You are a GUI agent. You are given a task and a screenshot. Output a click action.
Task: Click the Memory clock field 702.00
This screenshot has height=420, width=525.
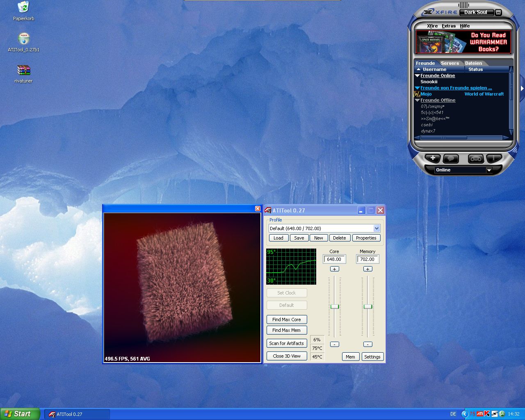click(367, 259)
